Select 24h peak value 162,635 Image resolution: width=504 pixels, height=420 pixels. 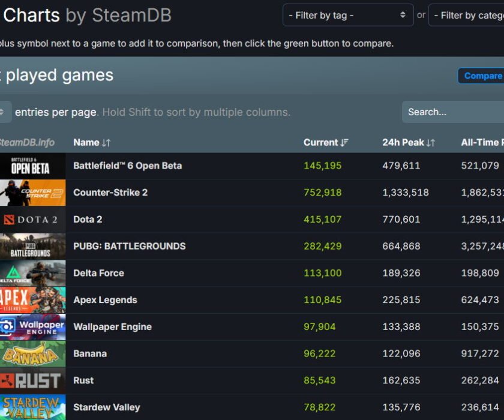click(401, 380)
